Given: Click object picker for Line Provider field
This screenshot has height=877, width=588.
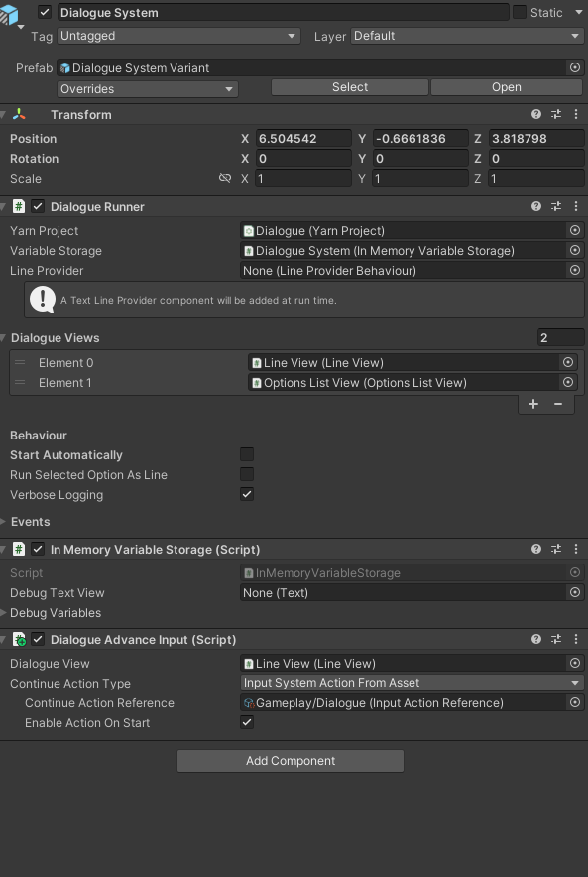Looking at the screenshot, I should [574, 270].
